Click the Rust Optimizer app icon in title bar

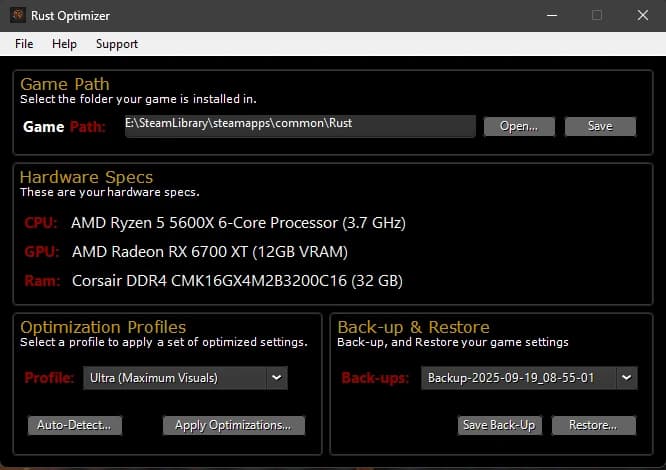click(18, 15)
